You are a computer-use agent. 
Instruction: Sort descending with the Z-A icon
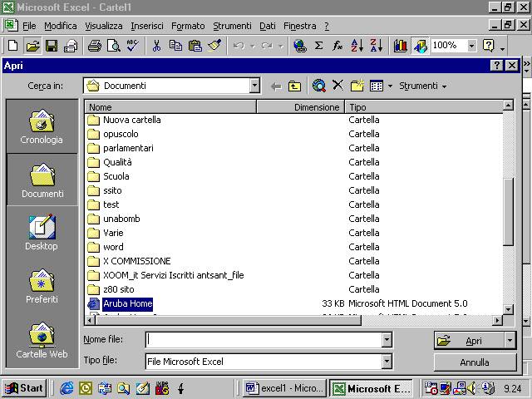click(x=377, y=46)
